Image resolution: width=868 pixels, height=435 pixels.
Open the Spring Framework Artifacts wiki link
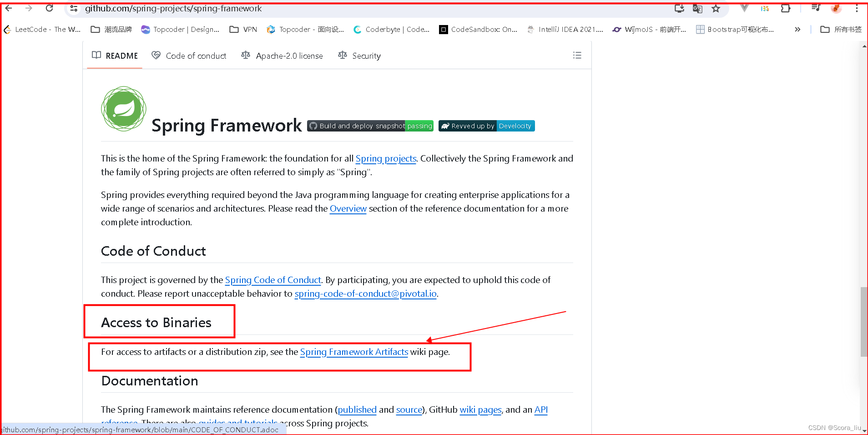[x=354, y=352]
